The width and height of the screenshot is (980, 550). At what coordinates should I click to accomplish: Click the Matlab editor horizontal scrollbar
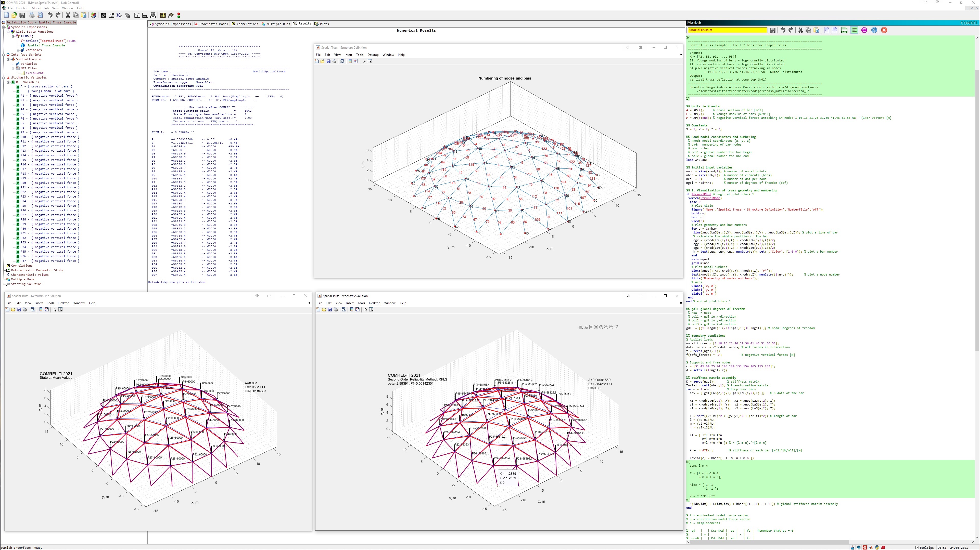(x=831, y=542)
